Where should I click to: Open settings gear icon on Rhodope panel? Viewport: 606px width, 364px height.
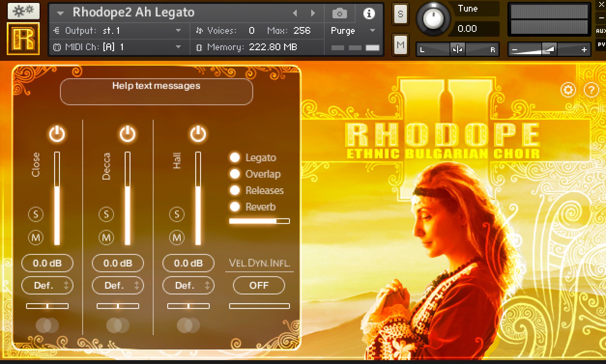pos(568,90)
